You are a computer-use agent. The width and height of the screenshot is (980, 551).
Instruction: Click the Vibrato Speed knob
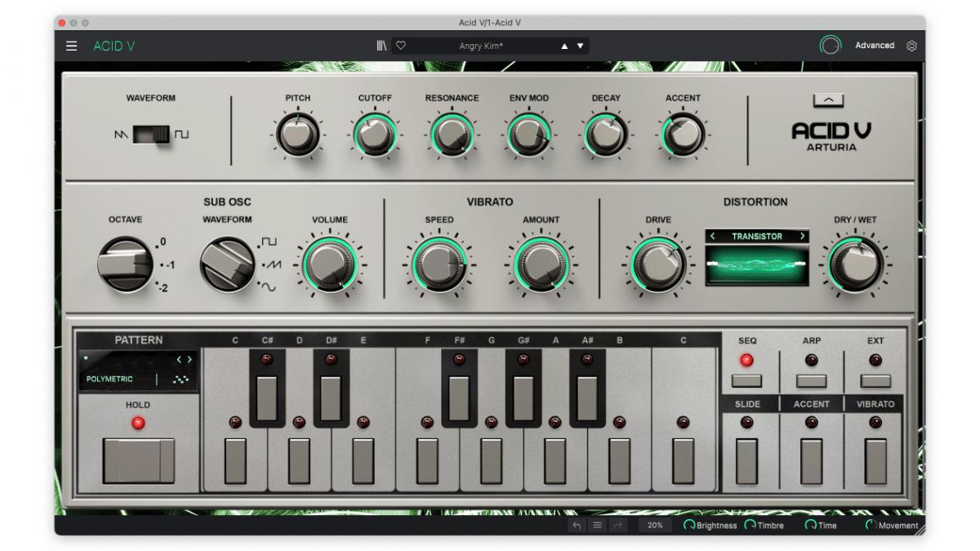coord(439,265)
